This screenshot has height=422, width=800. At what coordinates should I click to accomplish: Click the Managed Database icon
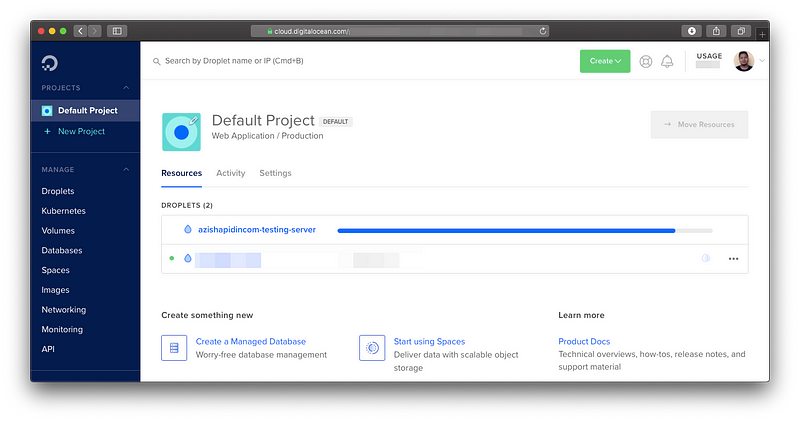(x=174, y=348)
